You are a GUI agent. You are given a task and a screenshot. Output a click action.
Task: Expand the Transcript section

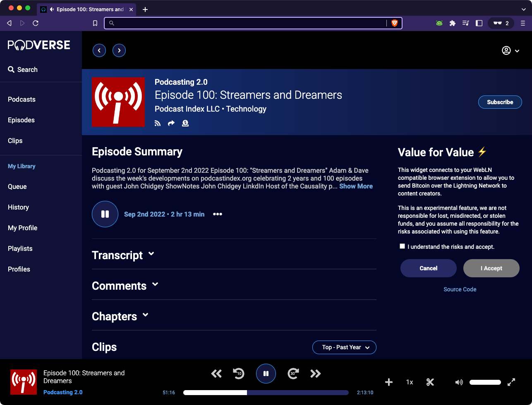point(123,255)
